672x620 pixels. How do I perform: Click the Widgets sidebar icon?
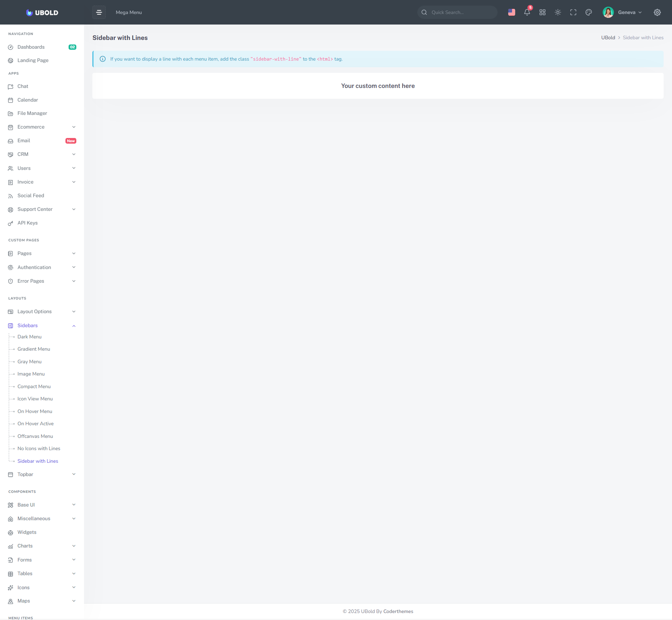tap(10, 532)
